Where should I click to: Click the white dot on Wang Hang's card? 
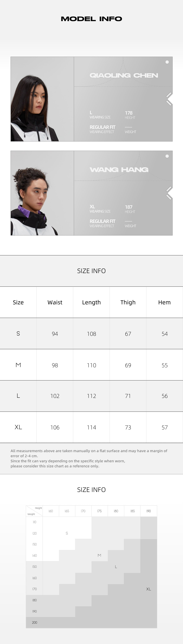click(x=167, y=156)
